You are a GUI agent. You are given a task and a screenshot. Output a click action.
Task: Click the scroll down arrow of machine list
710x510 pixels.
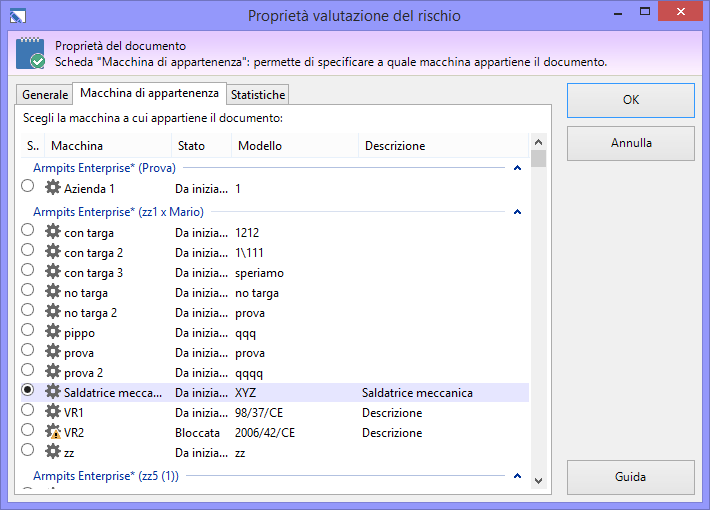tap(539, 480)
